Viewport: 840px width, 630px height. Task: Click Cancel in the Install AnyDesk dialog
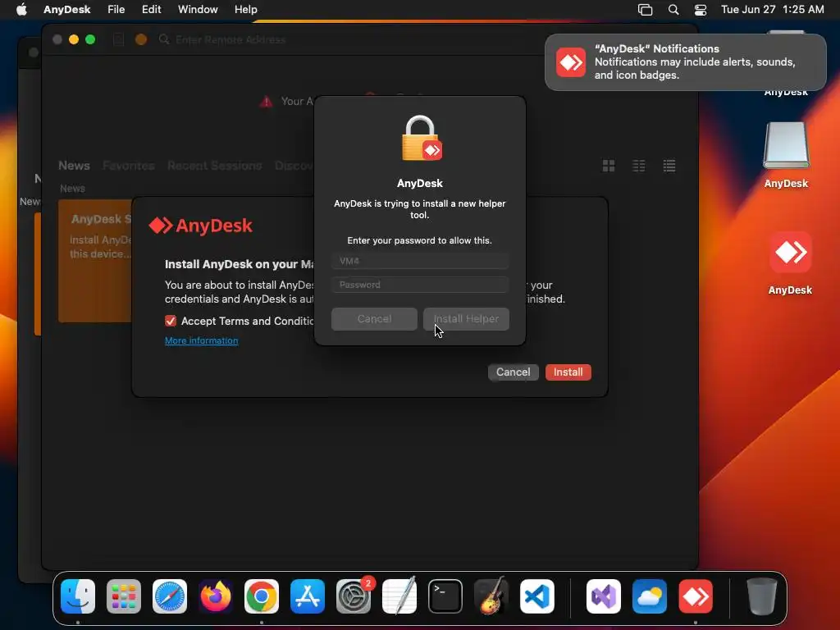click(514, 372)
